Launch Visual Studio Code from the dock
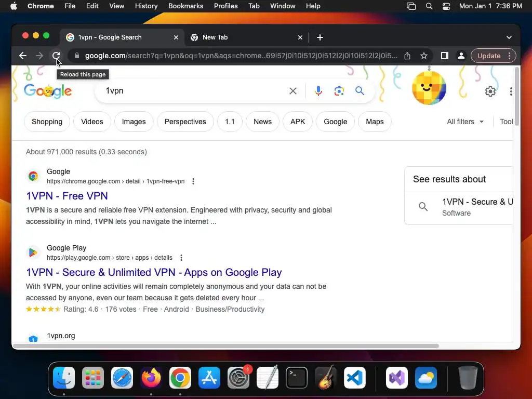This screenshot has height=399, width=532. (x=354, y=378)
